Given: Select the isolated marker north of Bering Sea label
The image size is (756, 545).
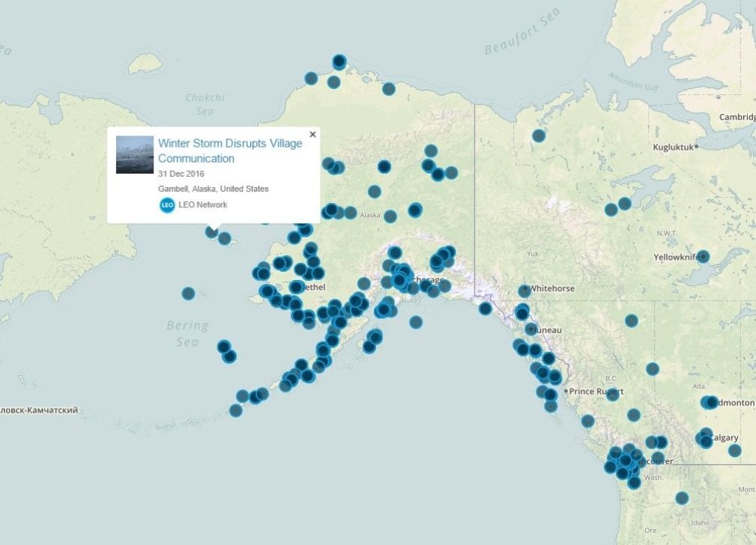Looking at the screenshot, I should coord(189,293).
